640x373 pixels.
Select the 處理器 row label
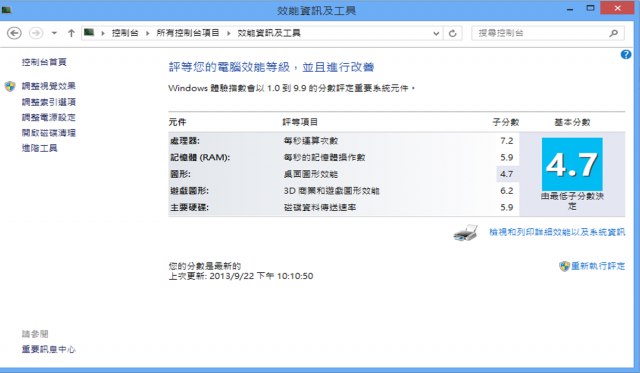point(185,141)
